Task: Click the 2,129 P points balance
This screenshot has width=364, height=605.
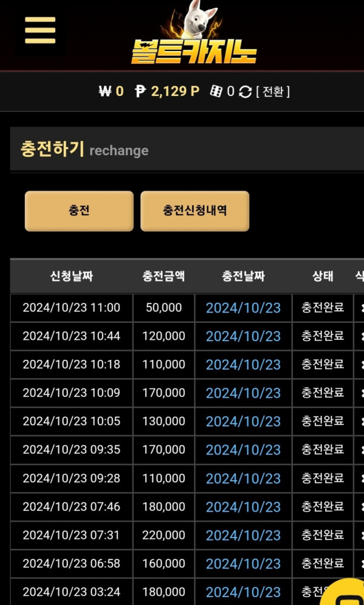Action: click(x=175, y=92)
